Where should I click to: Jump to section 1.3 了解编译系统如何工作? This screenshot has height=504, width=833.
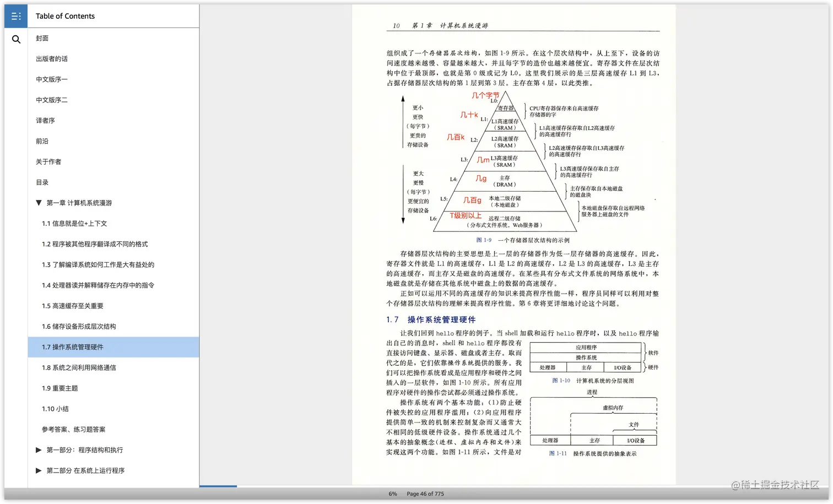pos(98,265)
